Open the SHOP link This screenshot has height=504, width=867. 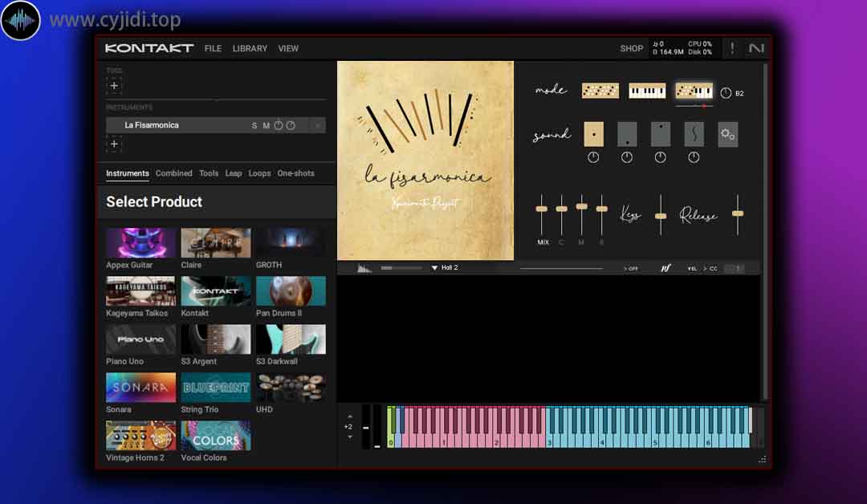(x=632, y=49)
